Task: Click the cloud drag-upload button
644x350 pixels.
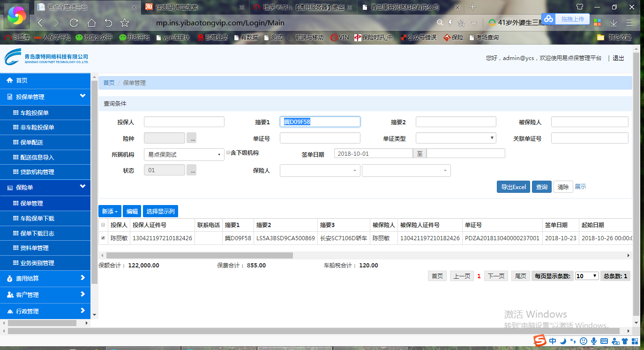Action: 565,19
